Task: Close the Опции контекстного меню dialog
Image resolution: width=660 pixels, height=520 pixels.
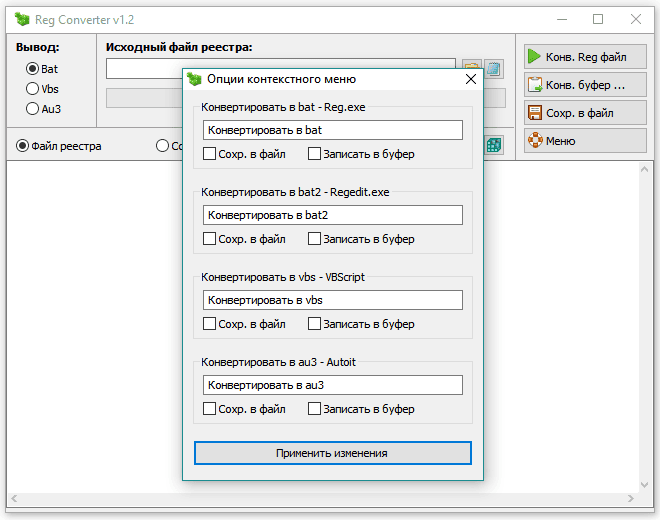Action: (471, 79)
